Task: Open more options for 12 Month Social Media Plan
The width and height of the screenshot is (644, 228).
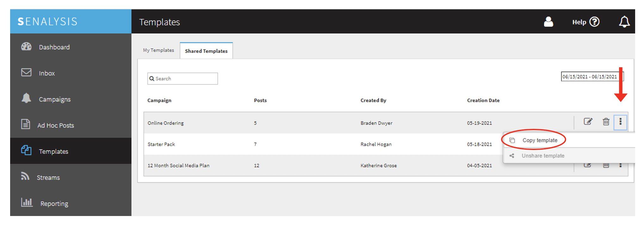Action: (620, 165)
